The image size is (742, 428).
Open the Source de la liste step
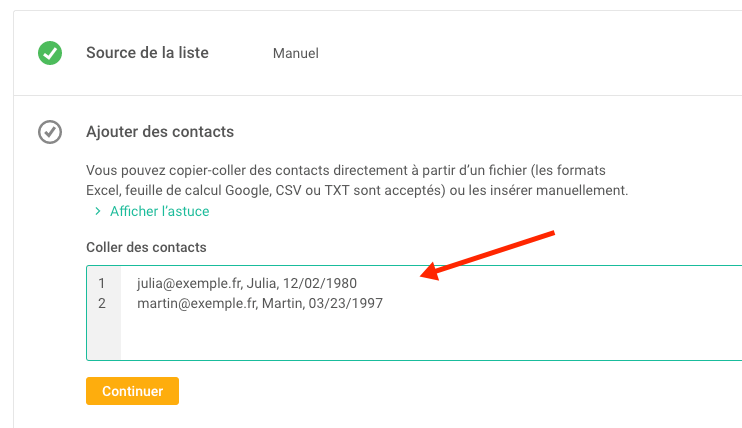pos(147,53)
